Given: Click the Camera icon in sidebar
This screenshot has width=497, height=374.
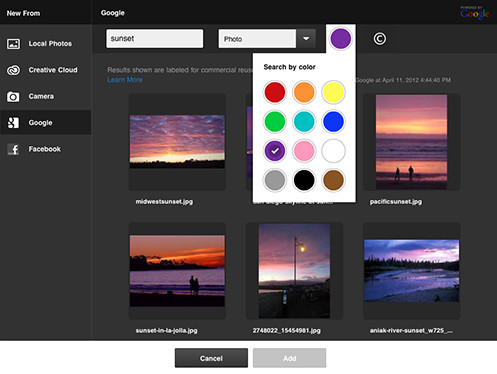Looking at the screenshot, I should coord(13,97).
